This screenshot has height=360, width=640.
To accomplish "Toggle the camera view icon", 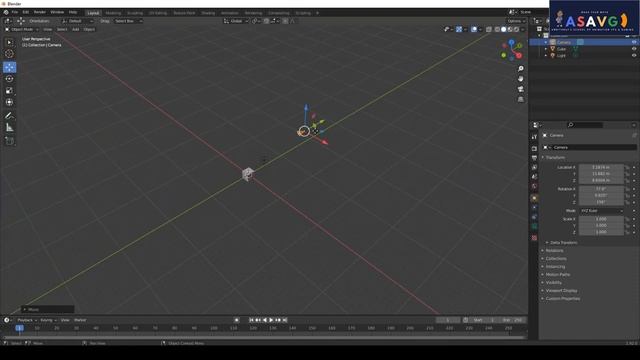I will 520,89.
